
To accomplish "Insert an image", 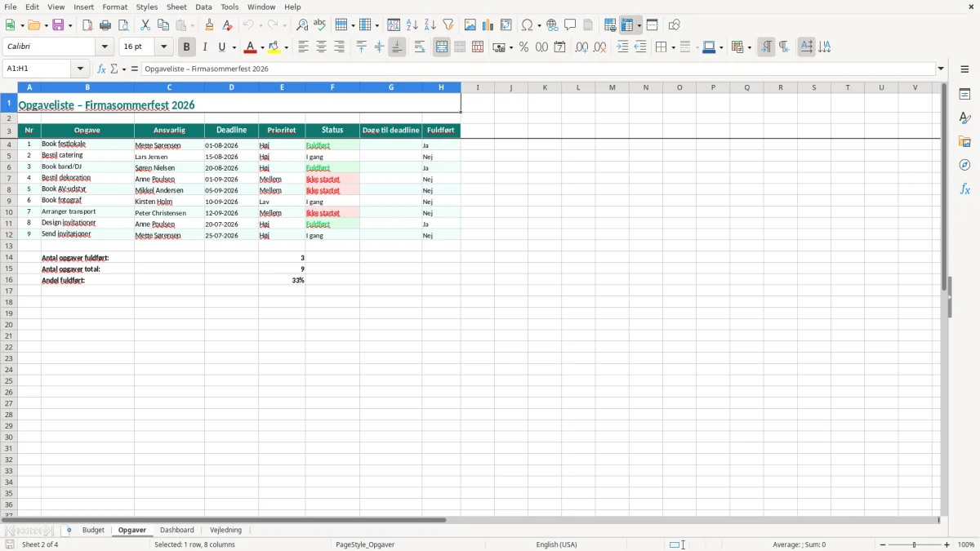I will point(470,25).
